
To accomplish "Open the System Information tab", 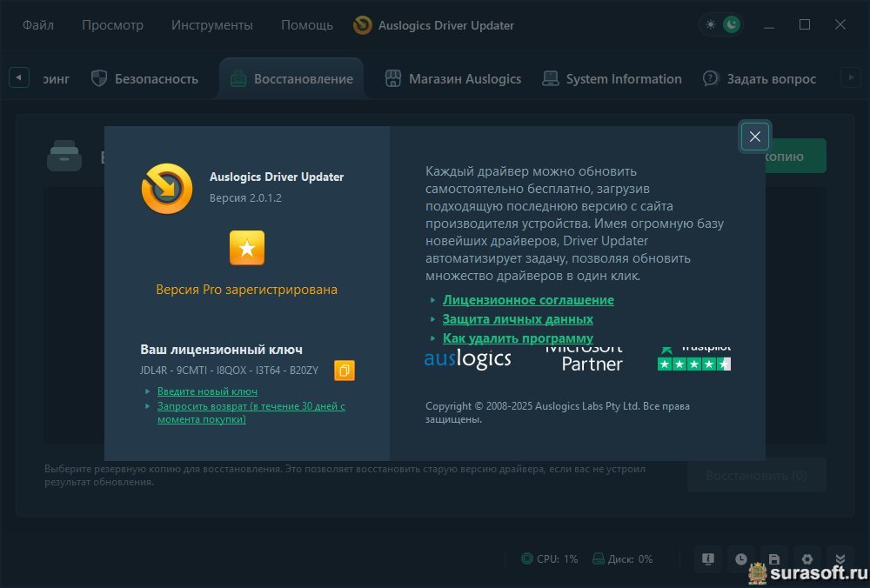I will tap(612, 79).
